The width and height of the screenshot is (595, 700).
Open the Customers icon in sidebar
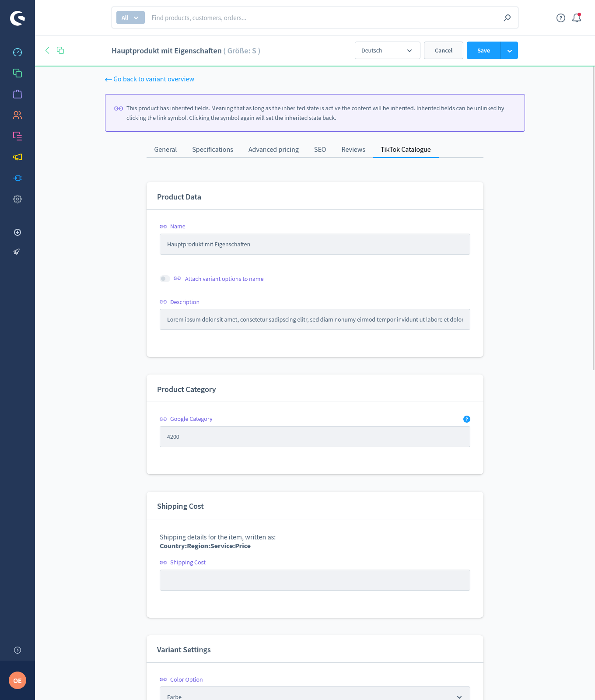[x=17, y=115]
